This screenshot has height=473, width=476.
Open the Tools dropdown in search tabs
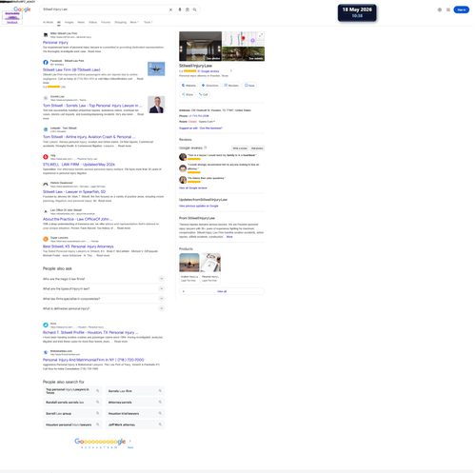(x=149, y=23)
